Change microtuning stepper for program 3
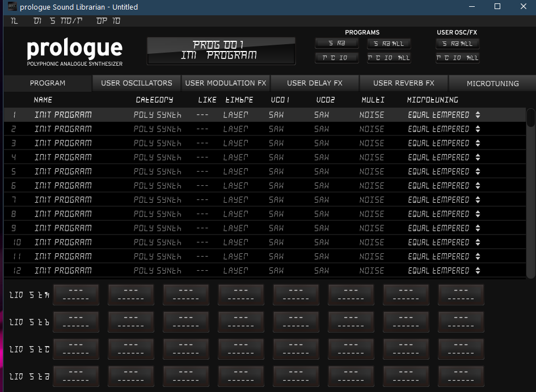Image resolution: width=536 pixels, height=392 pixels. click(x=478, y=143)
